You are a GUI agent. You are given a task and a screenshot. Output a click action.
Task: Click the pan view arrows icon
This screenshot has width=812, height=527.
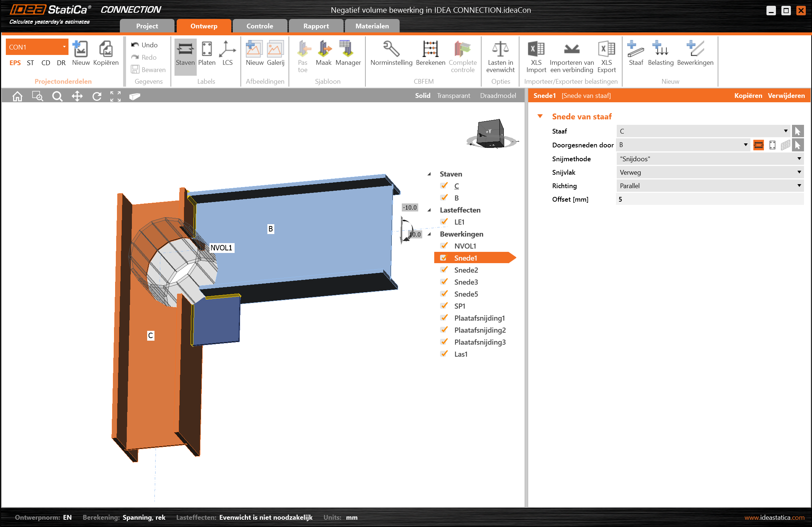(x=77, y=96)
